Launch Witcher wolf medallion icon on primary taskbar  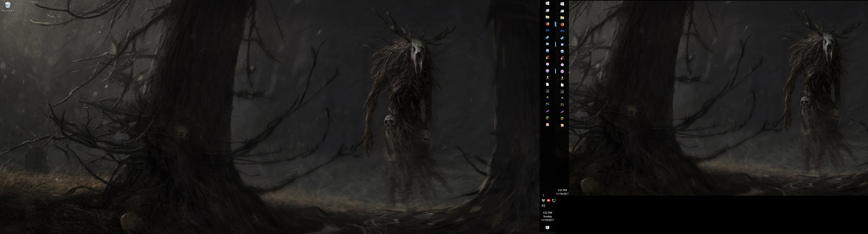coord(547,98)
